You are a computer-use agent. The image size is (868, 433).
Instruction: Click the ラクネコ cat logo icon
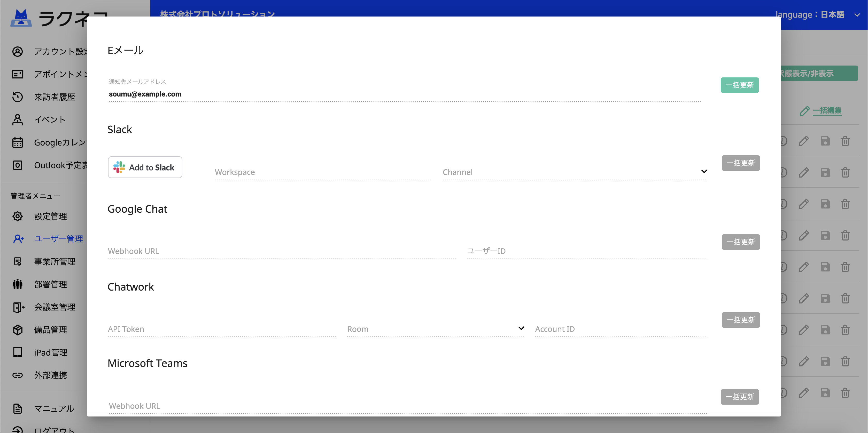point(21,18)
